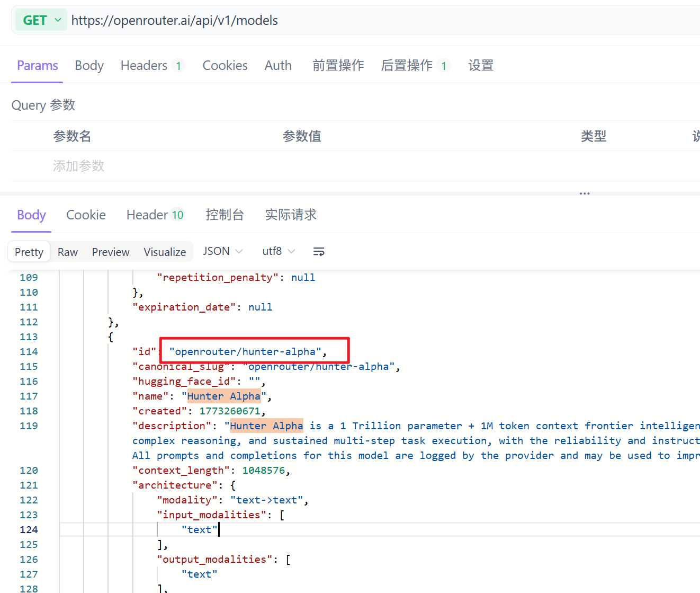Click the "output_modalities" key
The width and height of the screenshot is (700, 593).
(x=214, y=560)
